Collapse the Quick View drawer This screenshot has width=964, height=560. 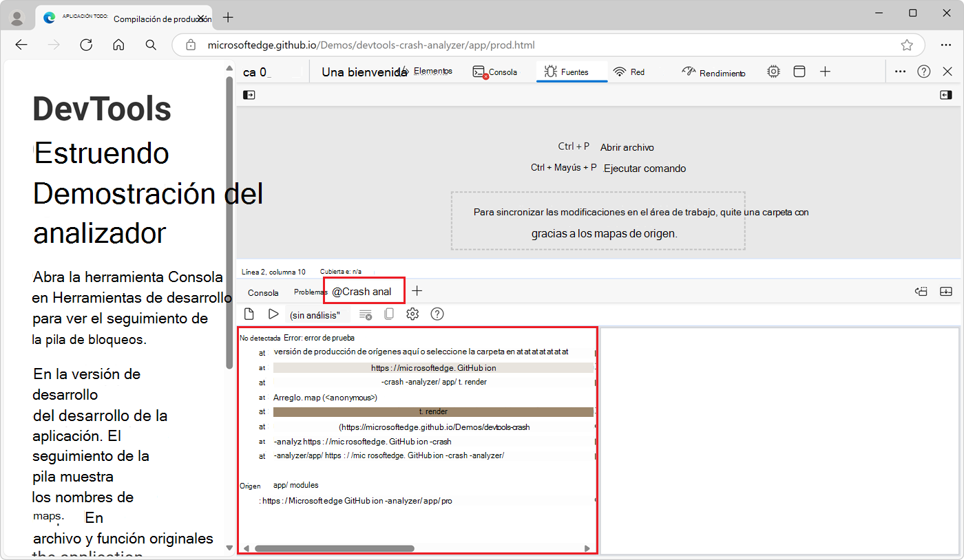(x=946, y=292)
